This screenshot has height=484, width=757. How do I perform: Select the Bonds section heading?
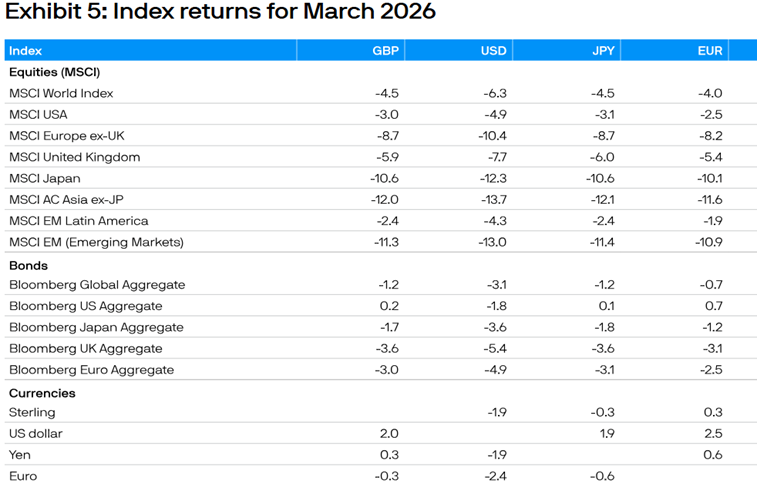click(28, 266)
